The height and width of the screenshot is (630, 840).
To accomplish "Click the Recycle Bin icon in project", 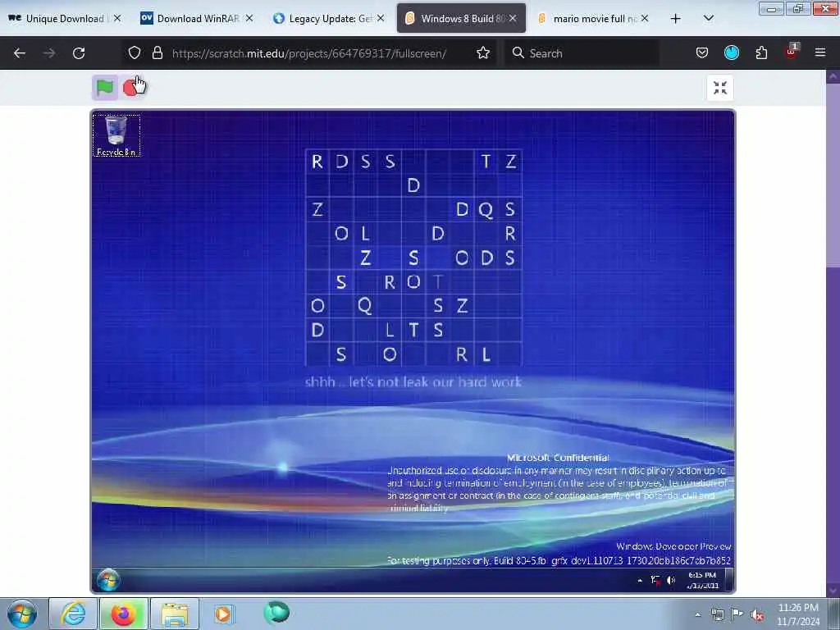I will pyautogui.click(x=116, y=135).
